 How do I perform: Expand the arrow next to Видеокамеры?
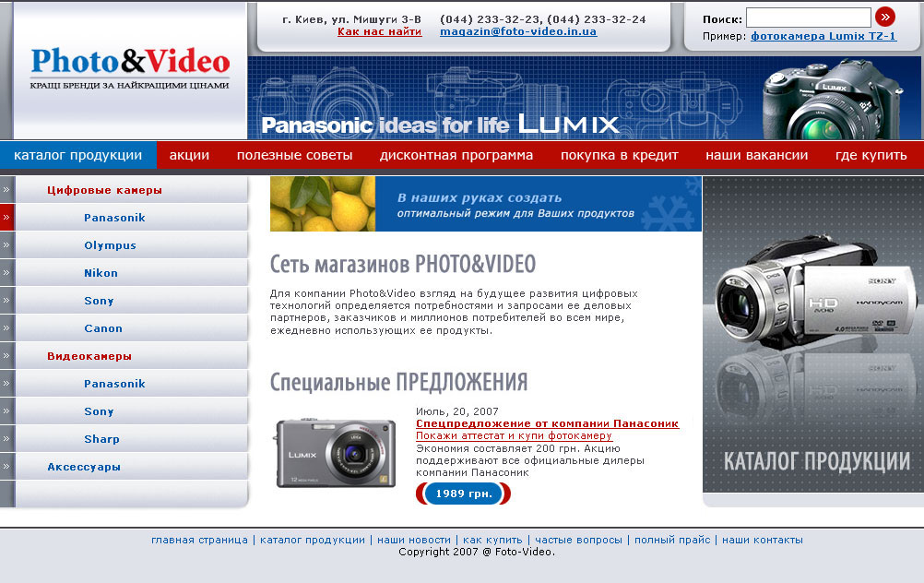pyautogui.click(x=6, y=356)
